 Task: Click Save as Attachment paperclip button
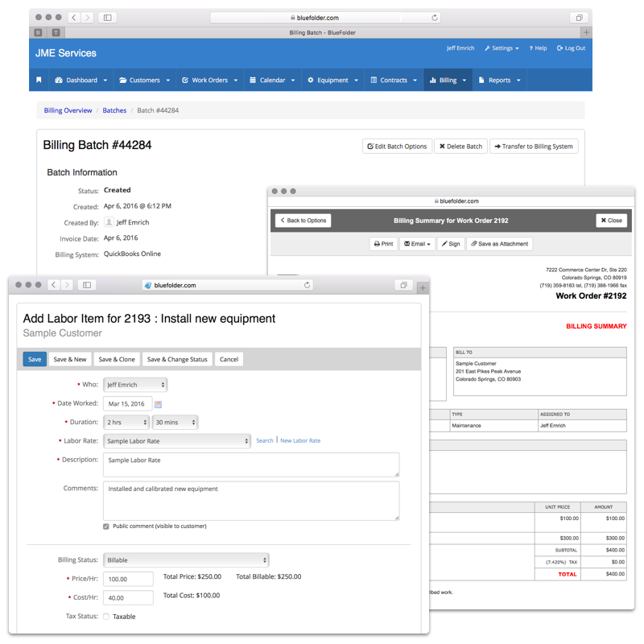(x=499, y=244)
